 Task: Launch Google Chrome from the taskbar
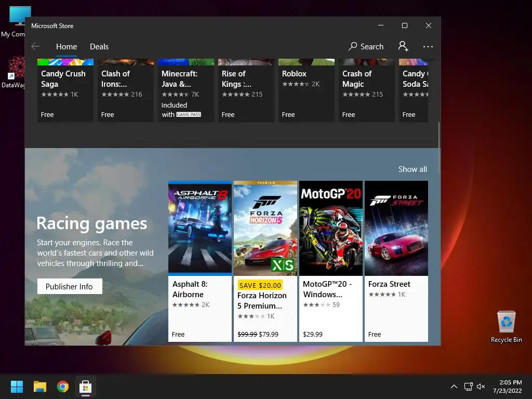click(63, 387)
